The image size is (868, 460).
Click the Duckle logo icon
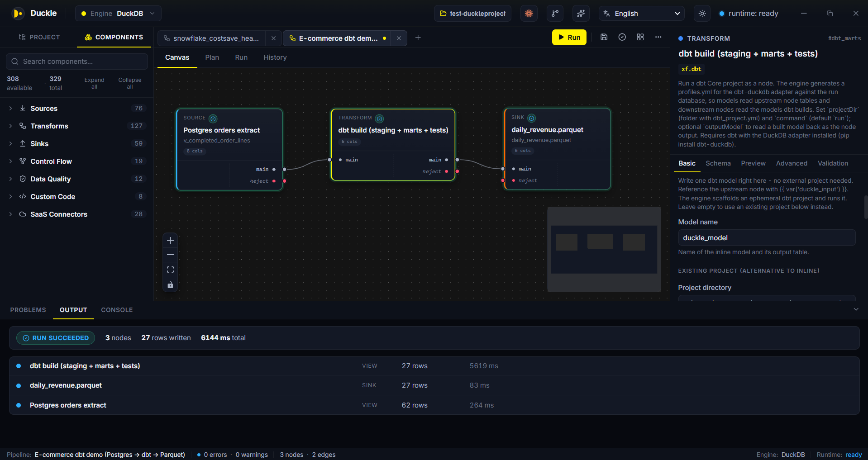pyautogui.click(x=18, y=14)
